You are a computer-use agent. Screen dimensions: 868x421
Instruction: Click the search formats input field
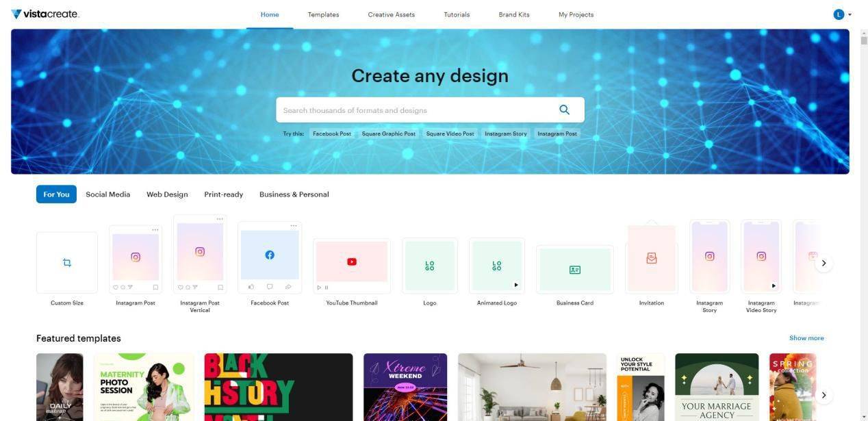[416, 110]
